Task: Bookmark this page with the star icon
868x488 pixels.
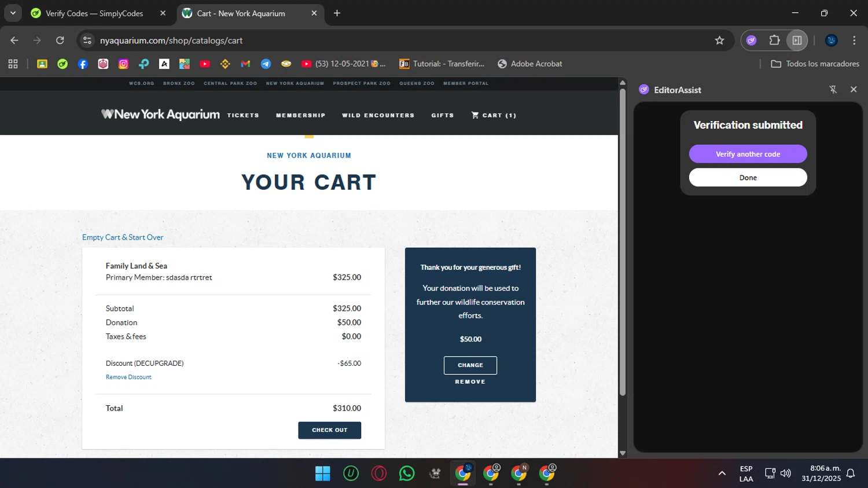Action: point(719,41)
